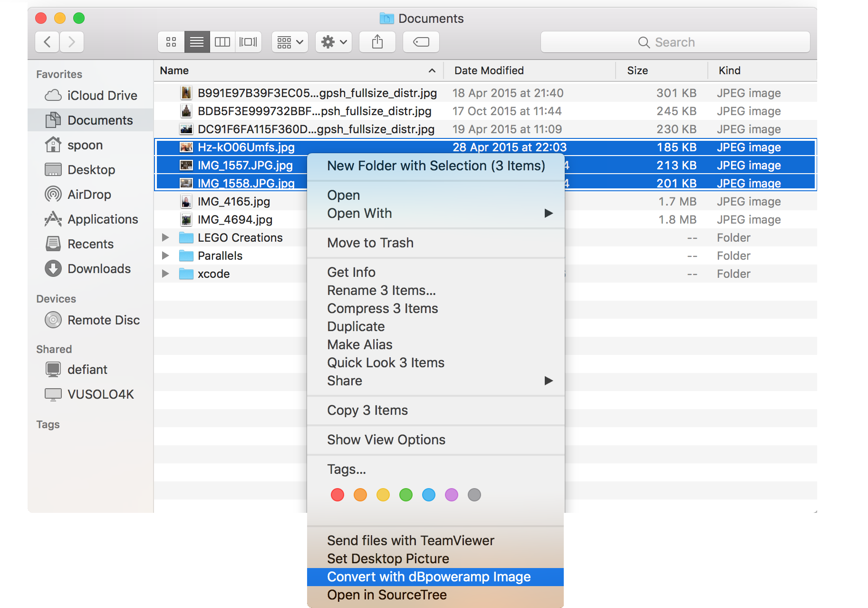Open AirDrop in the sidebar
This screenshot has width=868, height=608.
pos(89,195)
